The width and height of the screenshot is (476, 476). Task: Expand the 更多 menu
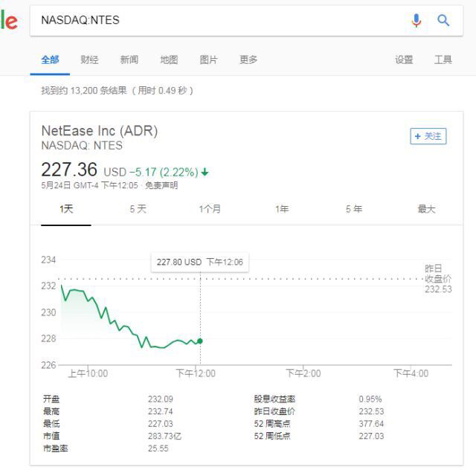point(248,59)
